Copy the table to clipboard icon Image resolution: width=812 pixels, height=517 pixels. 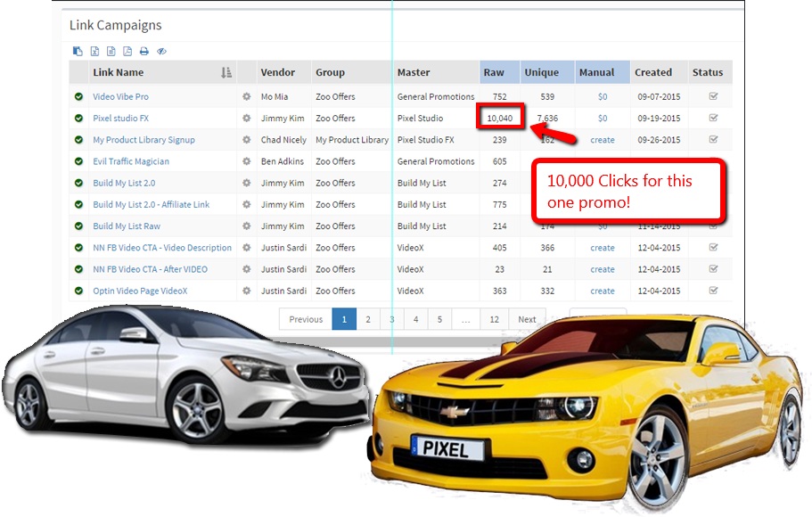pyautogui.click(x=78, y=51)
